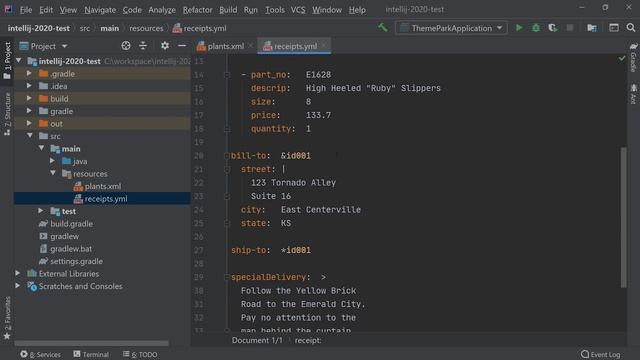This screenshot has width=640, height=360.
Task: Toggle code fold at bill-to line
Action: [x=227, y=156]
